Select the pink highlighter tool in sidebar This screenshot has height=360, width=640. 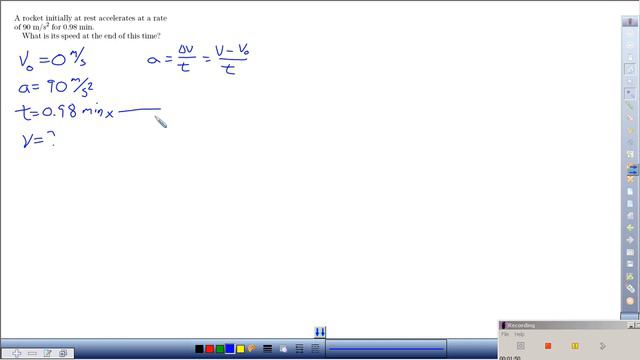pyautogui.click(x=630, y=118)
